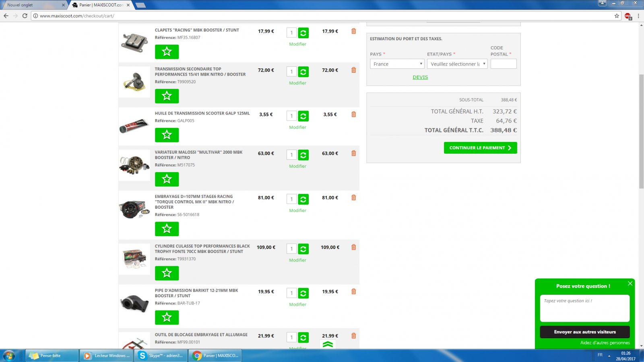Favorite the Pipe d'admission Barikit item
The height and width of the screenshot is (362, 644).
click(167, 317)
